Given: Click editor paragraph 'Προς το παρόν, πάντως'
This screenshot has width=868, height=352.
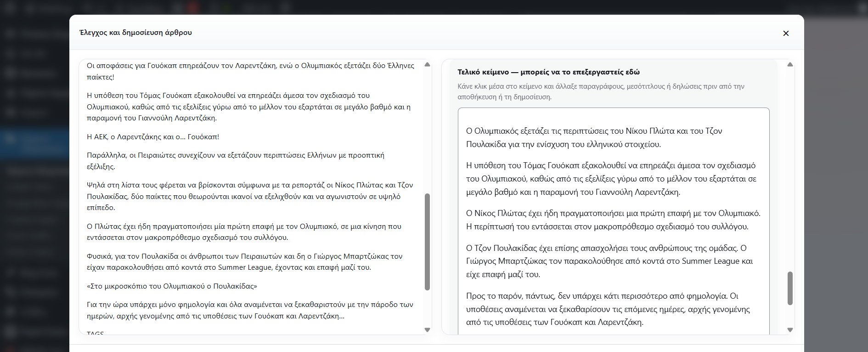Looking at the screenshot, I should pyautogui.click(x=608, y=309).
